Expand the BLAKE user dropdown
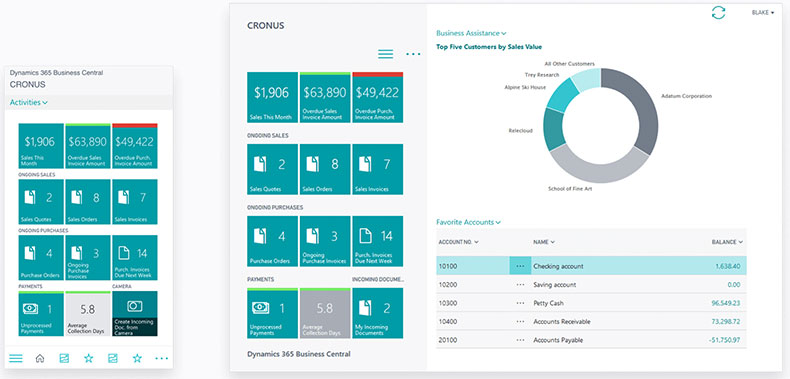Screen dimensions: 790x379 point(763,13)
